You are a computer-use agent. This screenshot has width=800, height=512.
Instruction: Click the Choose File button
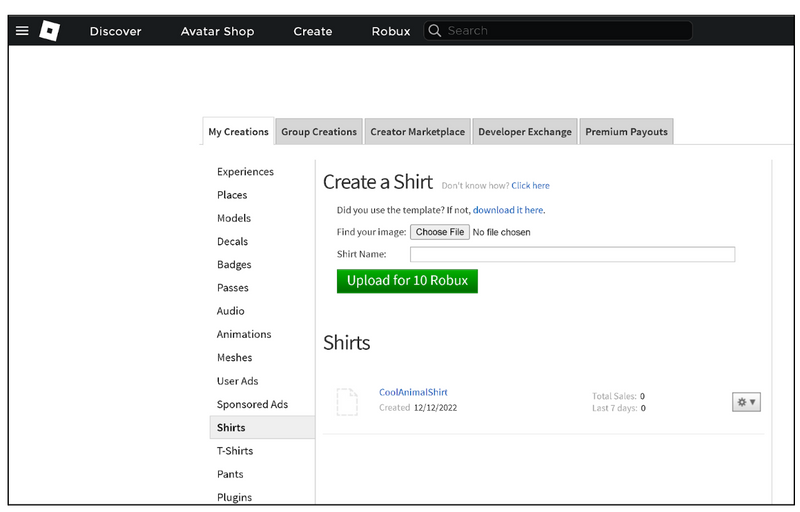(x=440, y=232)
